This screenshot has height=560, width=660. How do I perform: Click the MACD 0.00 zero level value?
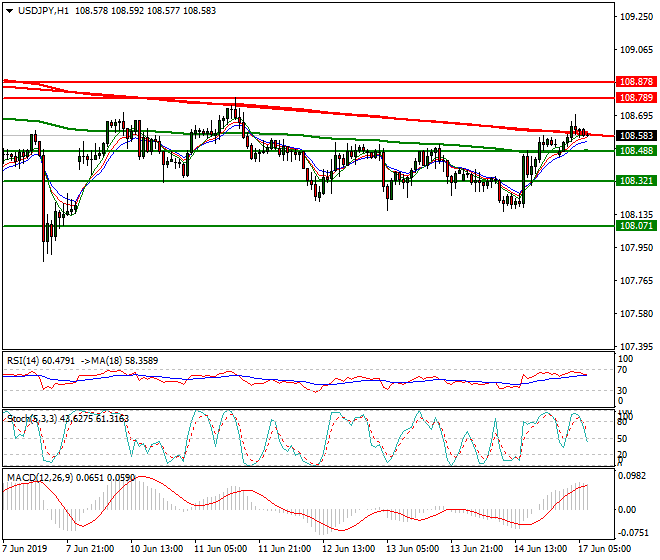point(627,510)
